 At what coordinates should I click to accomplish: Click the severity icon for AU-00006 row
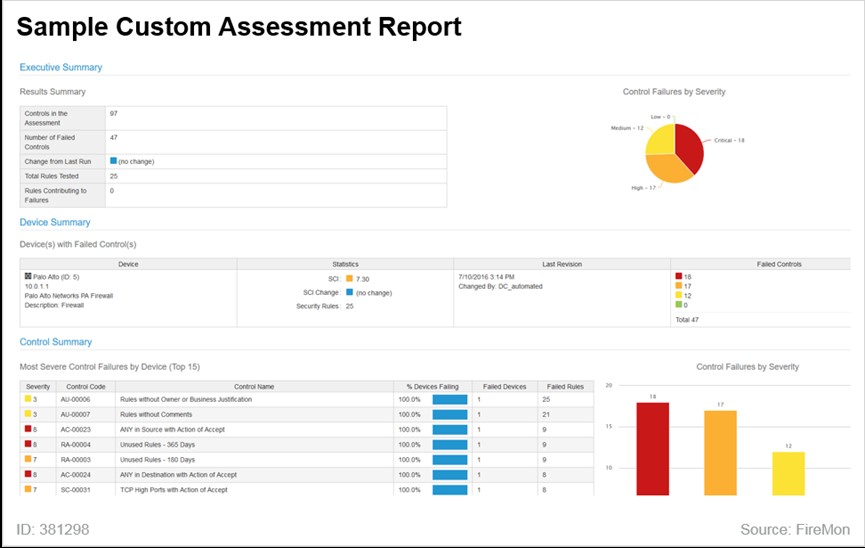tap(29, 399)
